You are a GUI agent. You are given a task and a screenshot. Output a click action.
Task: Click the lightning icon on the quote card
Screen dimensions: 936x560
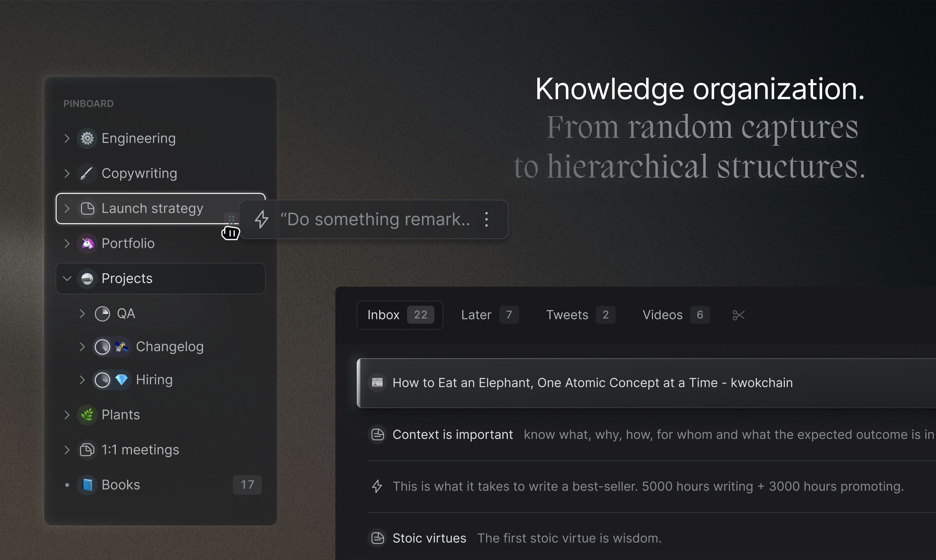click(x=261, y=219)
